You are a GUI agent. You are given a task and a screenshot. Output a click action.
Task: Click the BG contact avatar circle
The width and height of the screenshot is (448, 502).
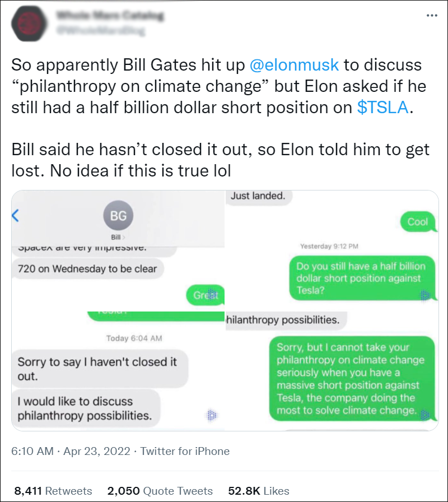point(118,216)
